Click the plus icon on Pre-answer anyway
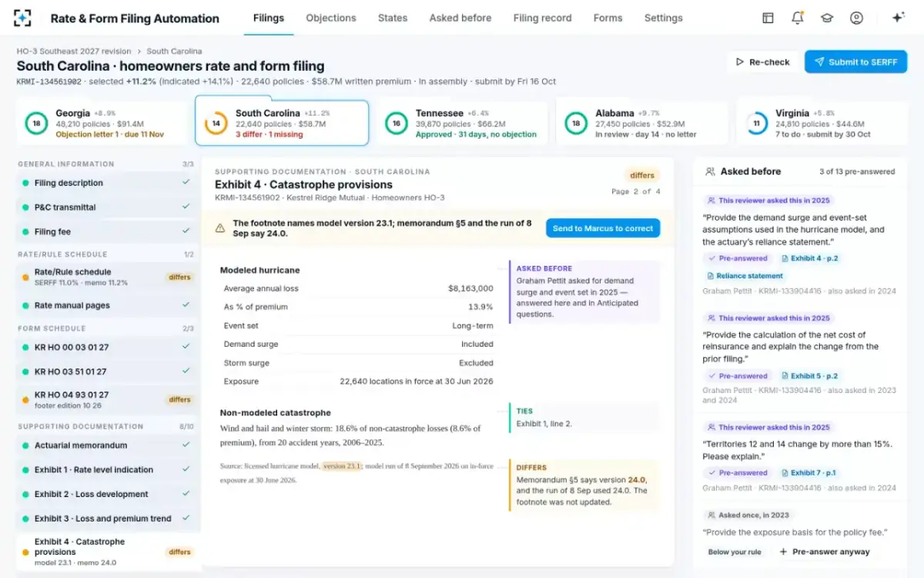 (x=783, y=552)
